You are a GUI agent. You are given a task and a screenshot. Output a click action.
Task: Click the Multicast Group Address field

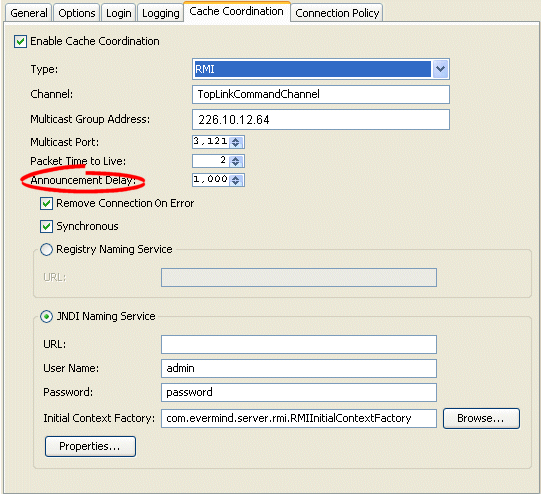pyautogui.click(x=321, y=120)
